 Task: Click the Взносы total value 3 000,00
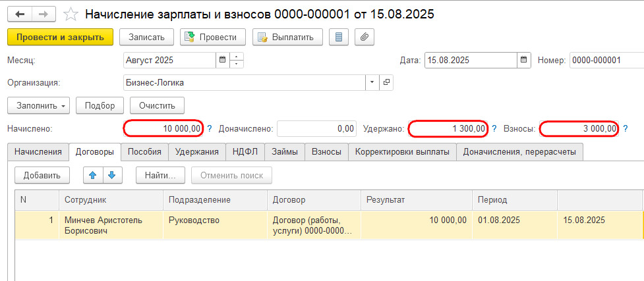tap(579, 129)
